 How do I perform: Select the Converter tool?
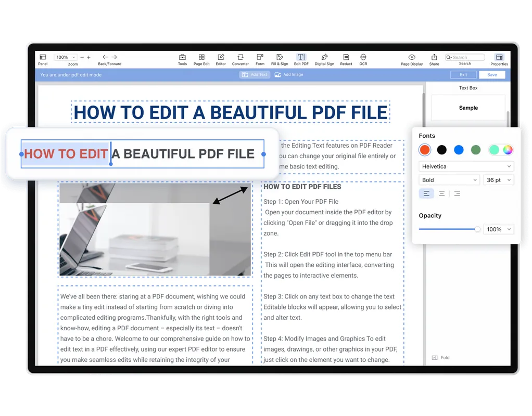tap(240, 59)
